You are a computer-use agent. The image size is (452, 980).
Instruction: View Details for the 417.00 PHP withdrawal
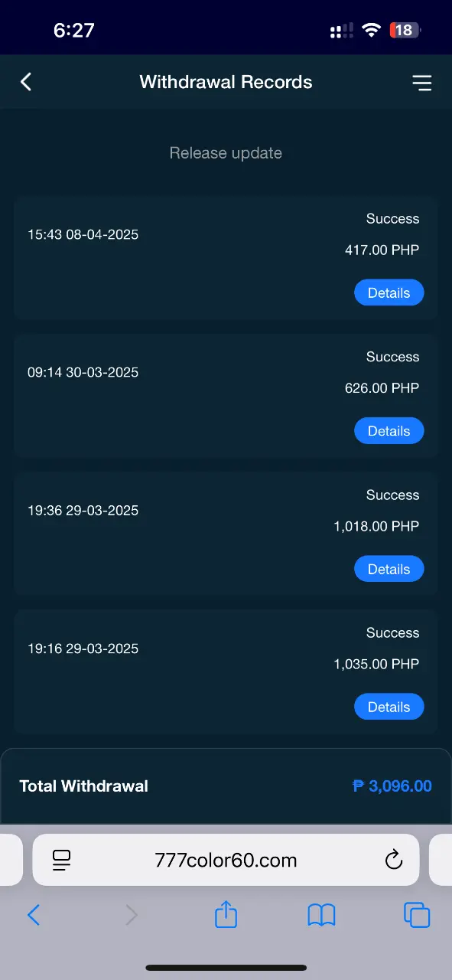[x=389, y=292]
